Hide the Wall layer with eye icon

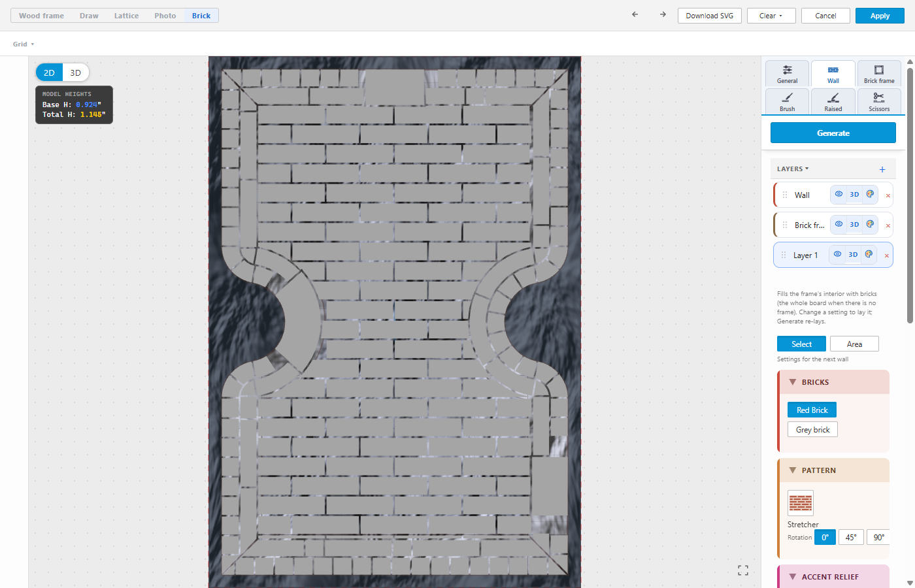(839, 194)
